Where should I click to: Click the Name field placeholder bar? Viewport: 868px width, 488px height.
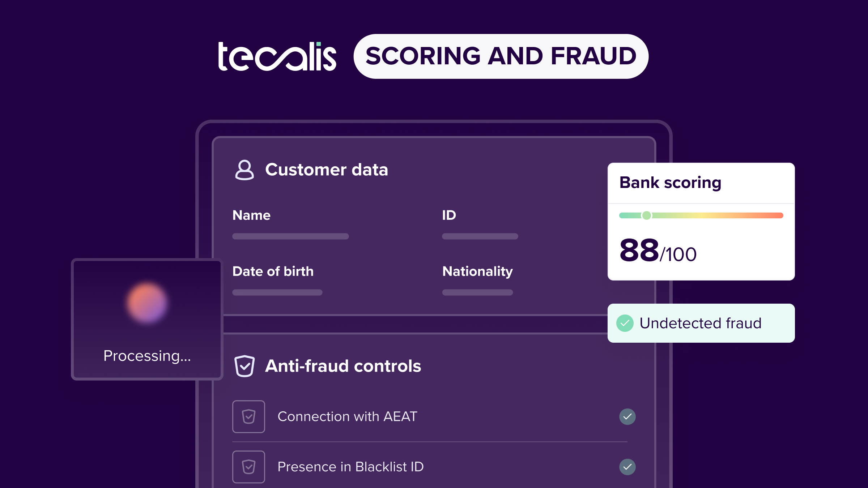point(290,236)
